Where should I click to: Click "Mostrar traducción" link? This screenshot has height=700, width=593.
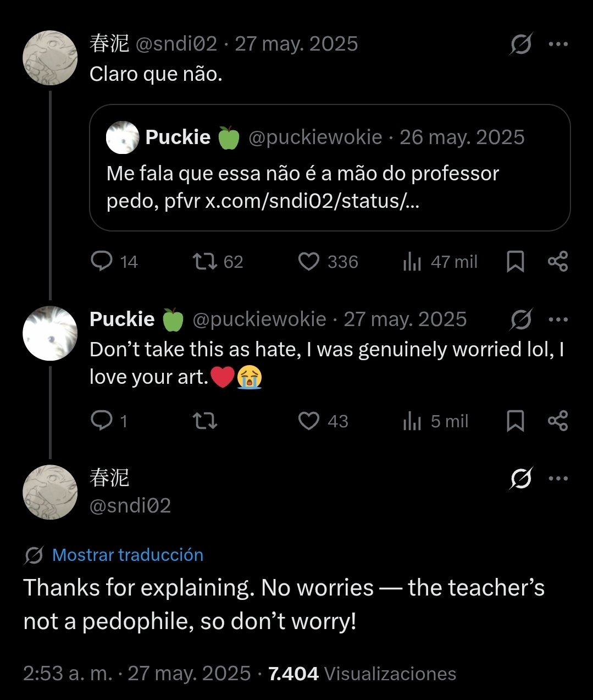[128, 555]
